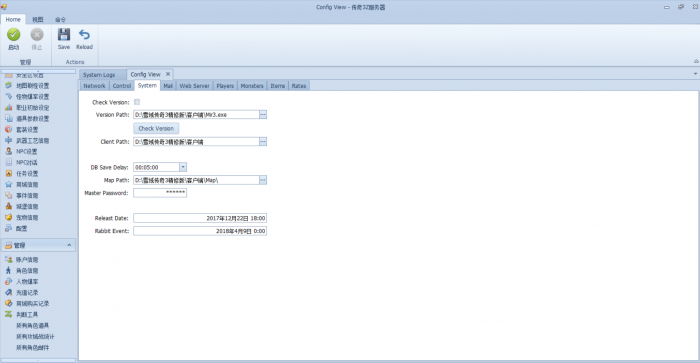
Task: Click the Reload arrow icon
Action: click(84, 34)
